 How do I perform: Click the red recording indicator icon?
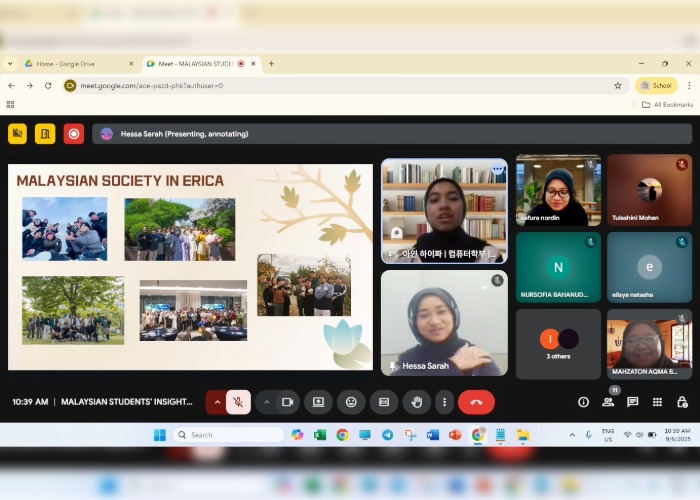click(x=73, y=134)
